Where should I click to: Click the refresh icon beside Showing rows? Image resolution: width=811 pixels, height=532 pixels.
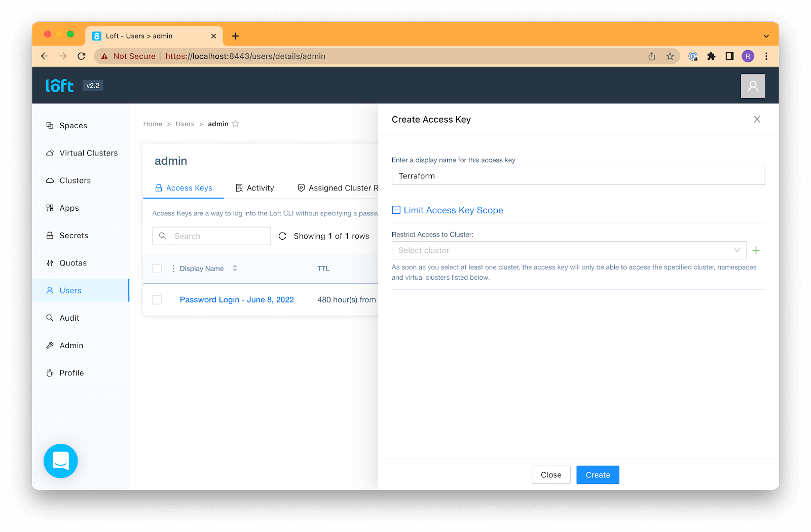283,236
